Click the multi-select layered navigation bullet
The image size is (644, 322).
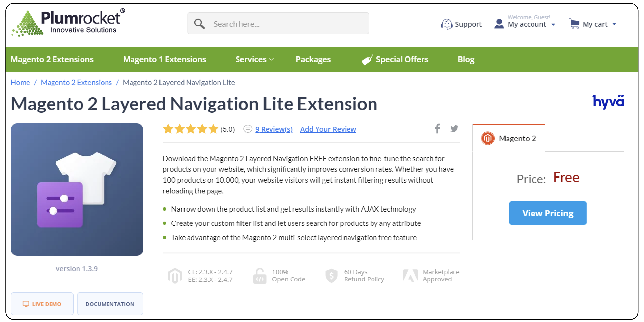coord(294,238)
